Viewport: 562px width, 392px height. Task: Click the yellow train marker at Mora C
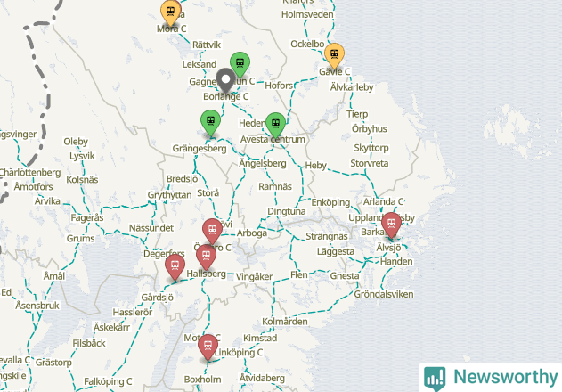171,12
